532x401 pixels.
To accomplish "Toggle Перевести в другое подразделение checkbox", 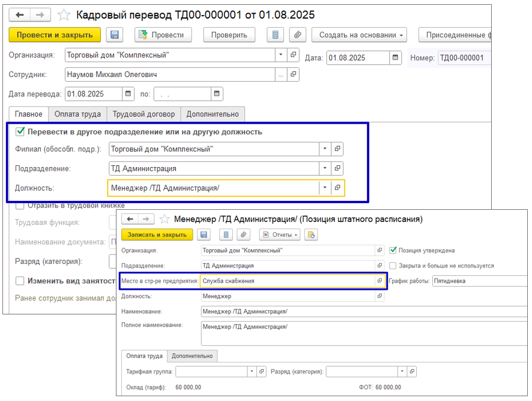I will [20, 132].
